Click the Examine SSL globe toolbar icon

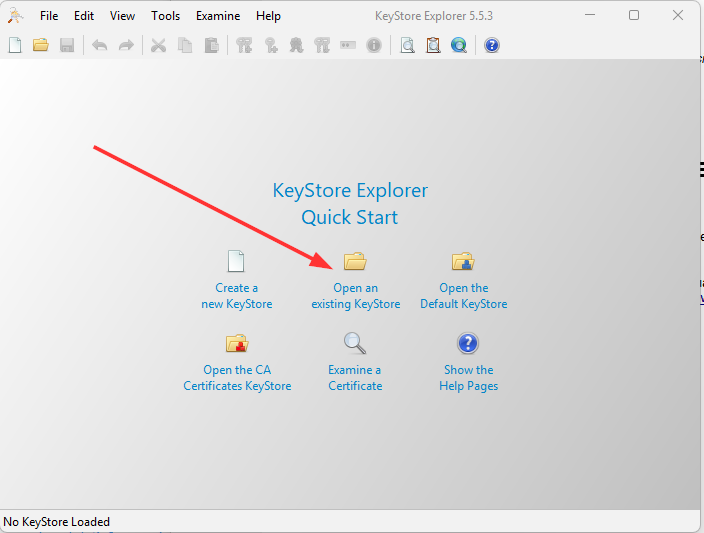click(459, 45)
